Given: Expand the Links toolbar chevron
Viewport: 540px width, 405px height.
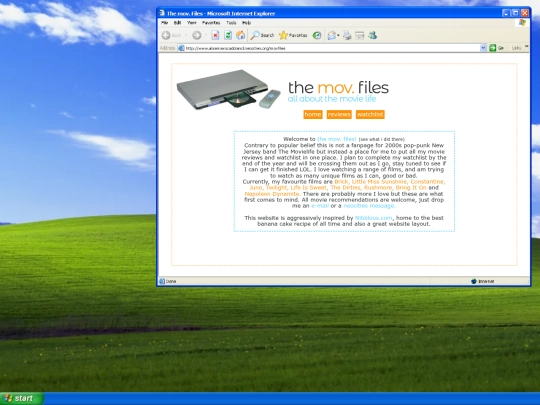Looking at the screenshot, I should click(527, 46).
